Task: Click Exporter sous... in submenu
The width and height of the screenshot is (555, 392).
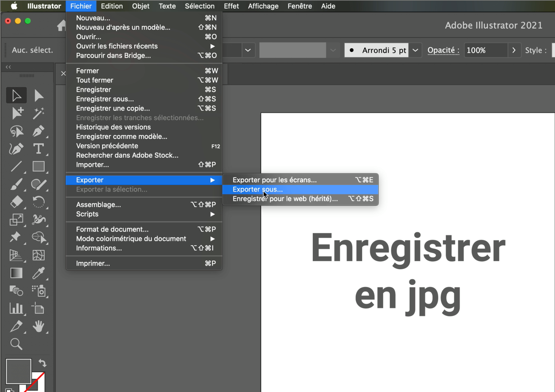Action: pyautogui.click(x=257, y=189)
